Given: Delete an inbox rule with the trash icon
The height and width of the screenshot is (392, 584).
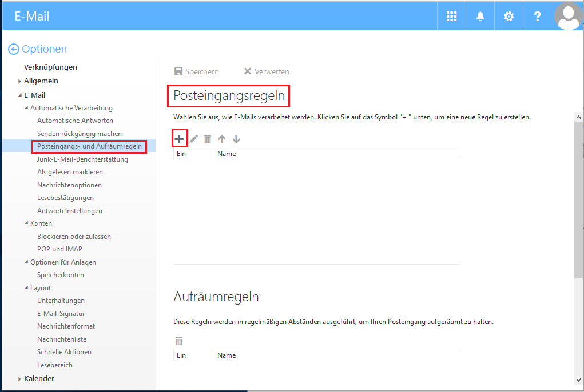Looking at the screenshot, I should (207, 138).
